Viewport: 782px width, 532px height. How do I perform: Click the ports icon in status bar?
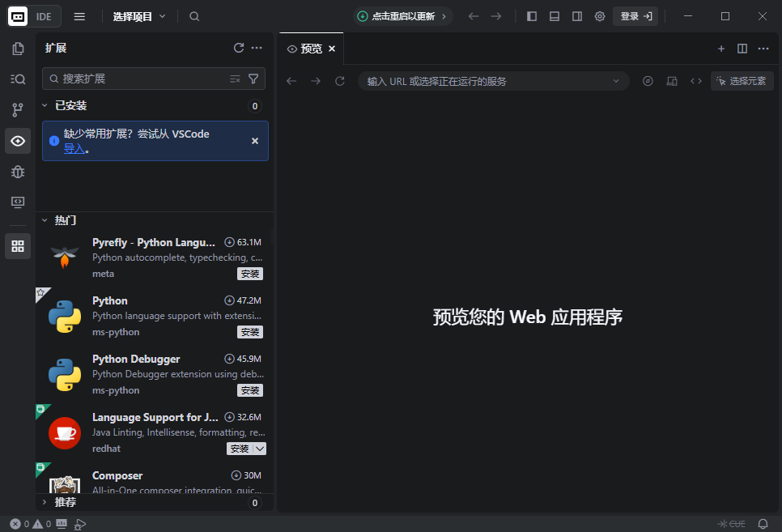(x=62, y=524)
